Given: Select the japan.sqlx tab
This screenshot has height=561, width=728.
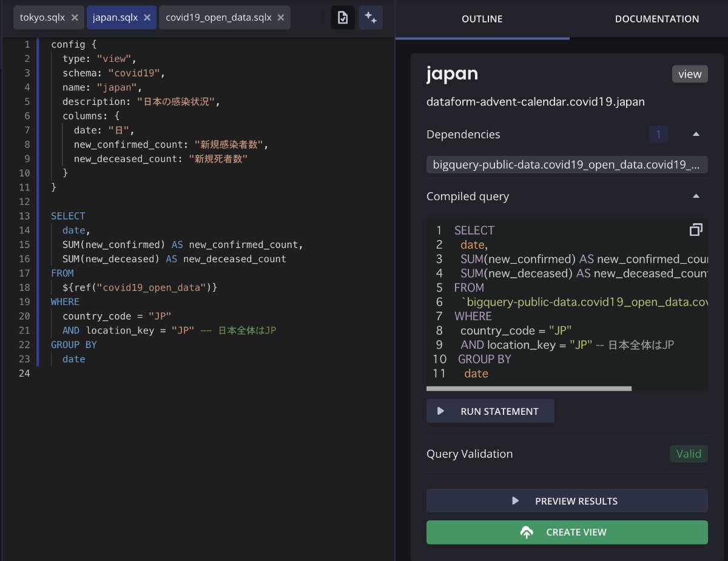Looking at the screenshot, I should [115, 18].
